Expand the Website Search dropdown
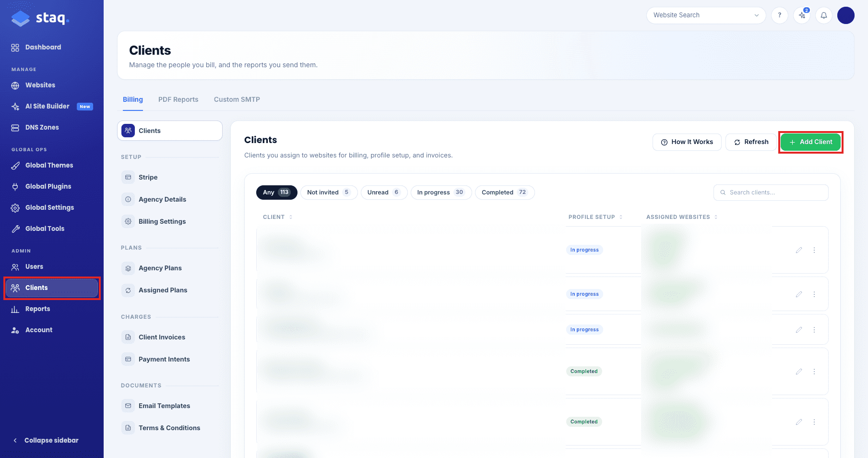The width and height of the screenshot is (868, 458). click(x=706, y=15)
